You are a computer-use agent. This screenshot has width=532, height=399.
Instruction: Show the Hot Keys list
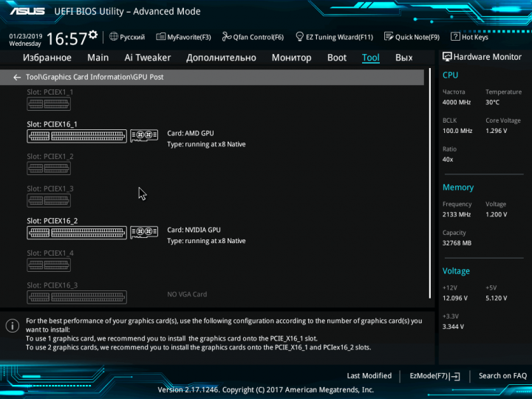click(475, 37)
